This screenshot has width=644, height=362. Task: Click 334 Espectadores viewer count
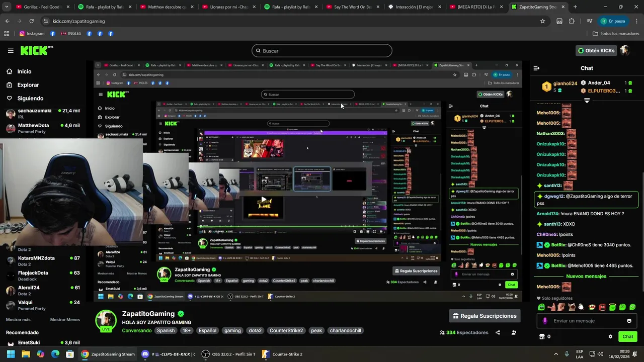point(464,333)
